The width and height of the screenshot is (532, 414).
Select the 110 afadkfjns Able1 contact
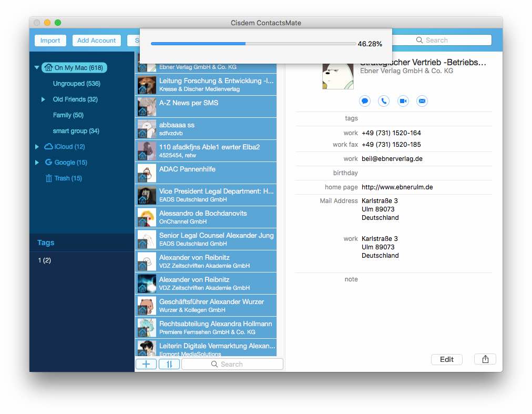coord(206,151)
